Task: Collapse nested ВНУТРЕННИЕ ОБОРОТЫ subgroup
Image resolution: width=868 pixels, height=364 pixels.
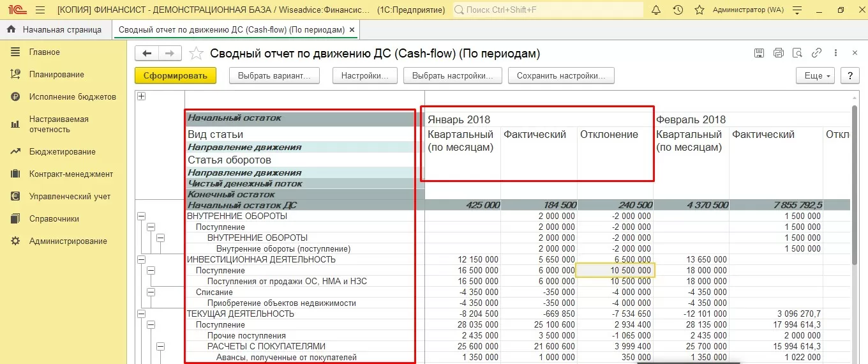Action: (x=160, y=238)
